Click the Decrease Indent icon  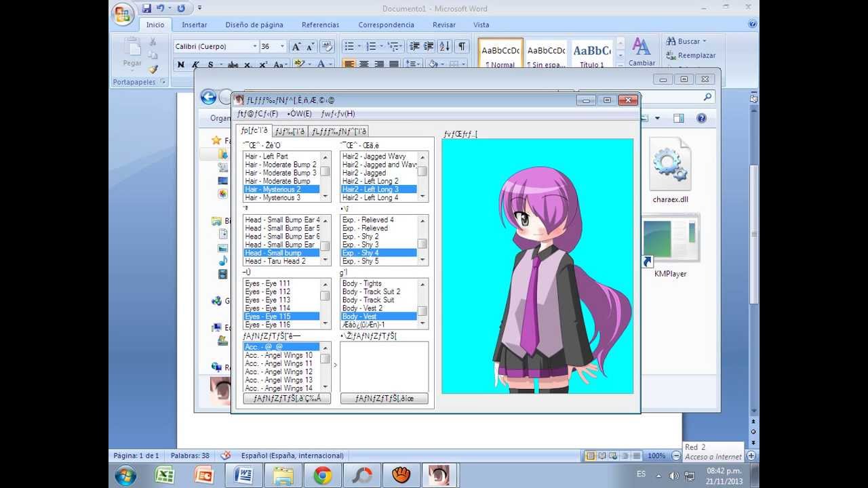click(x=414, y=47)
